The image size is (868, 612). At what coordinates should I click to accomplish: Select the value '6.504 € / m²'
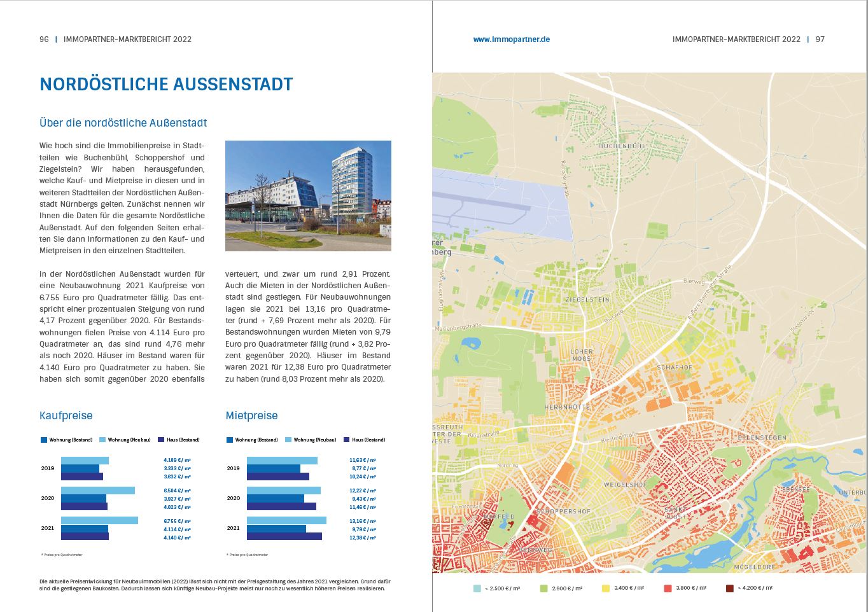(x=177, y=491)
